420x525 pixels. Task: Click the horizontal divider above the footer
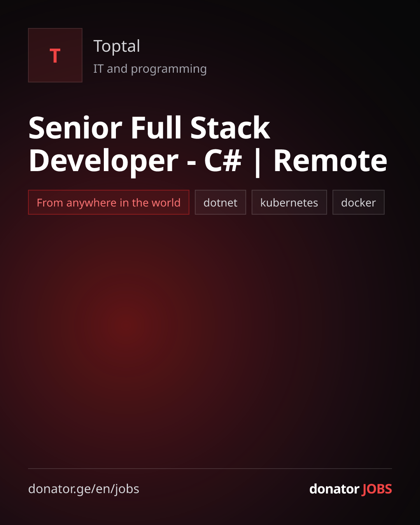[210, 469]
